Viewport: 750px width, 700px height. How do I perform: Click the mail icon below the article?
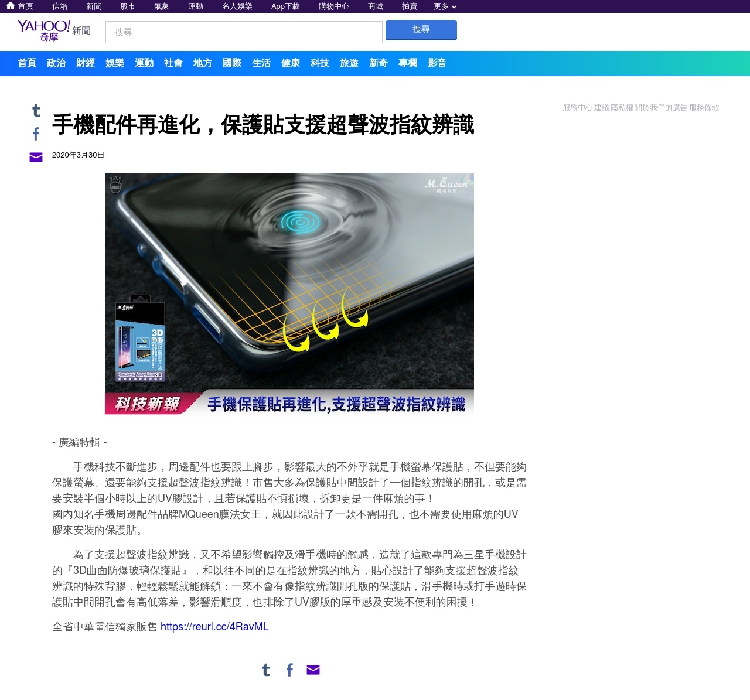[x=313, y=670]
